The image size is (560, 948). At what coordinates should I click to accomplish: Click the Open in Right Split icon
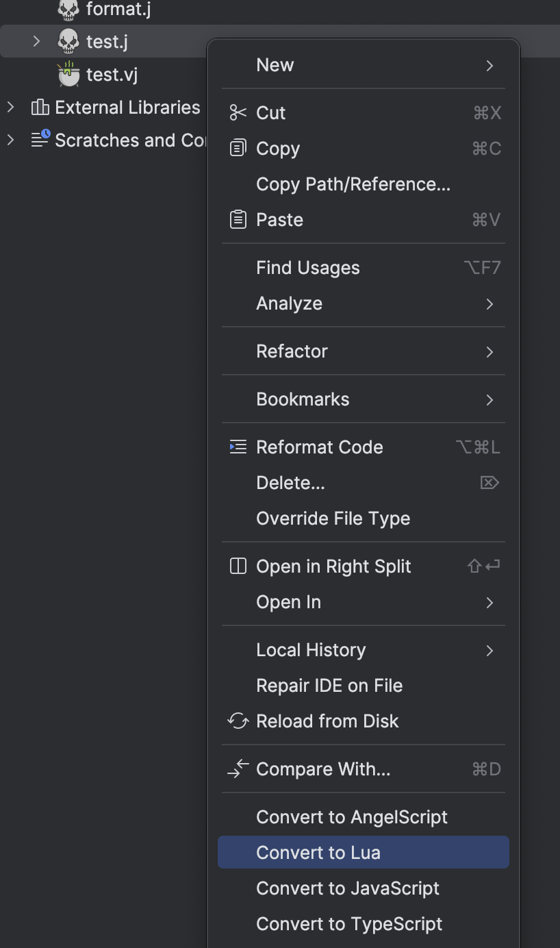click(x=238, y=566)
